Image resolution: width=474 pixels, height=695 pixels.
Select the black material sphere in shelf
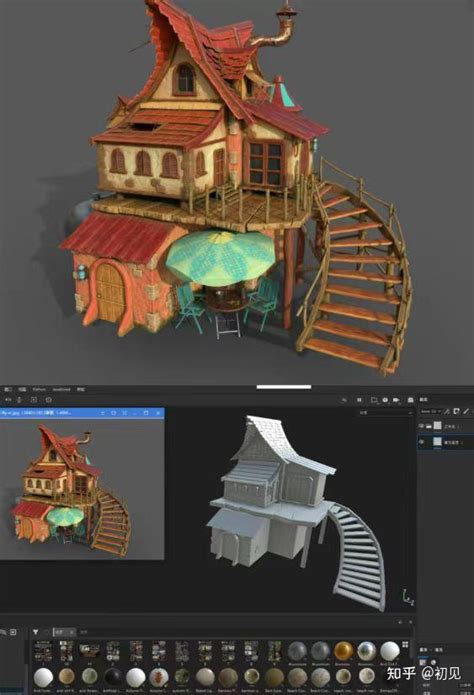tap(113, 677)
